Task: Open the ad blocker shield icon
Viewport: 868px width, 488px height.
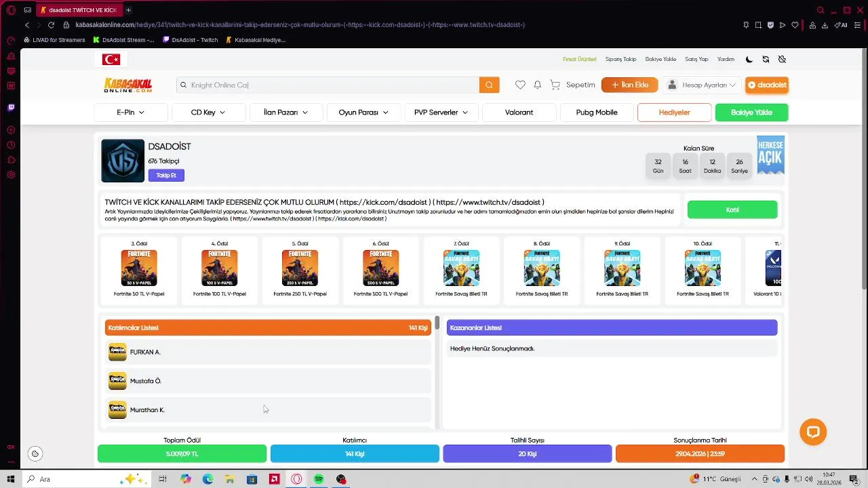Action: pos(770,25)
